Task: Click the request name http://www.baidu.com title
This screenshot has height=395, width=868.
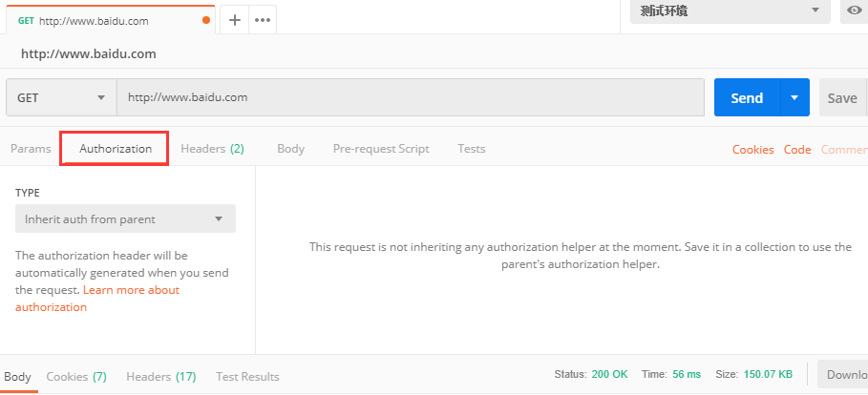Action: [89, 53]
